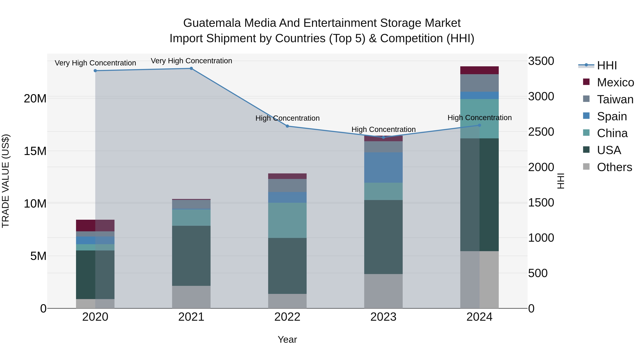Viewport: 644px width, 362px height.
Task: Click the Taiwan legend color swatch
Action: [x=586, y=99]
